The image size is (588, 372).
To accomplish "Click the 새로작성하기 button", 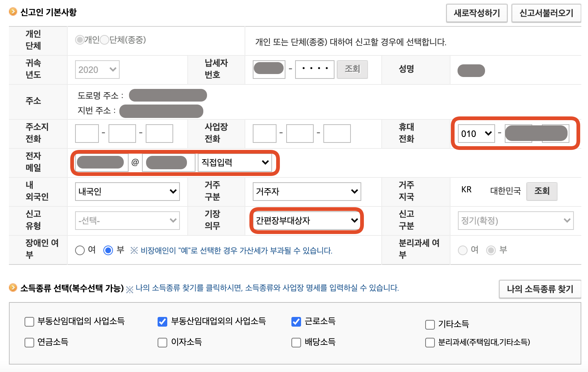I will click(476, 13).
